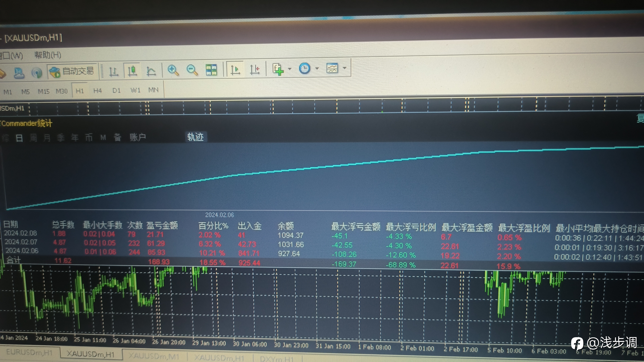Screen dimensions: 644x362
Task: Select the M30 timeframe
Action: pos(62,91)
